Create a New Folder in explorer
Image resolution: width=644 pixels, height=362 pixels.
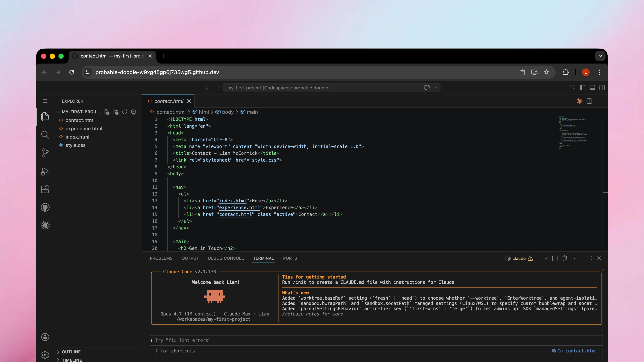click(115, 112)
